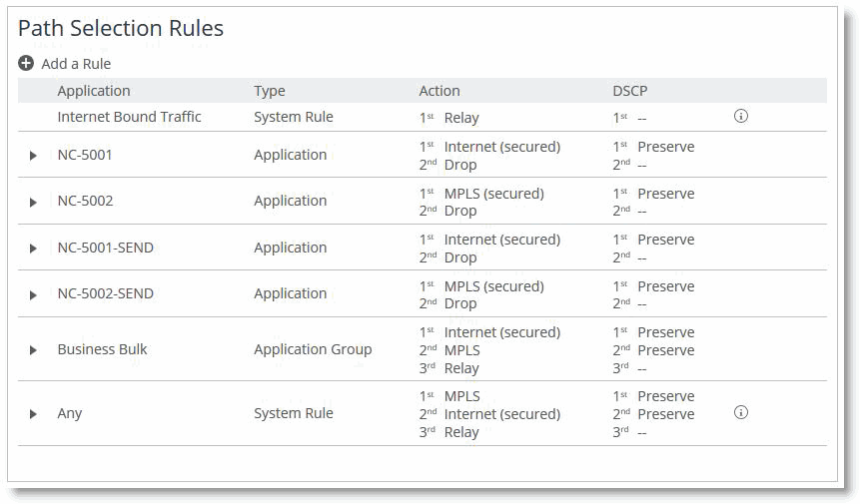Viewport: 860px width, 504px height.
Task: Expand the NC-5001-SEND rule arrow
Action: point(33,249)
